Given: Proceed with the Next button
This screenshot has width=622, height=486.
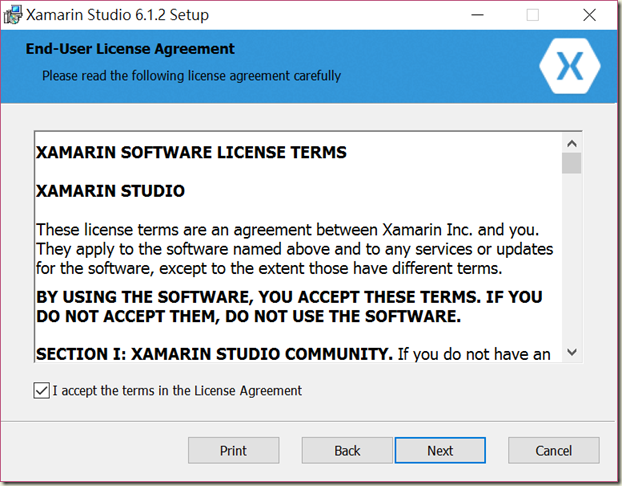Looking at the screenshot, I should tap(440, 450).
